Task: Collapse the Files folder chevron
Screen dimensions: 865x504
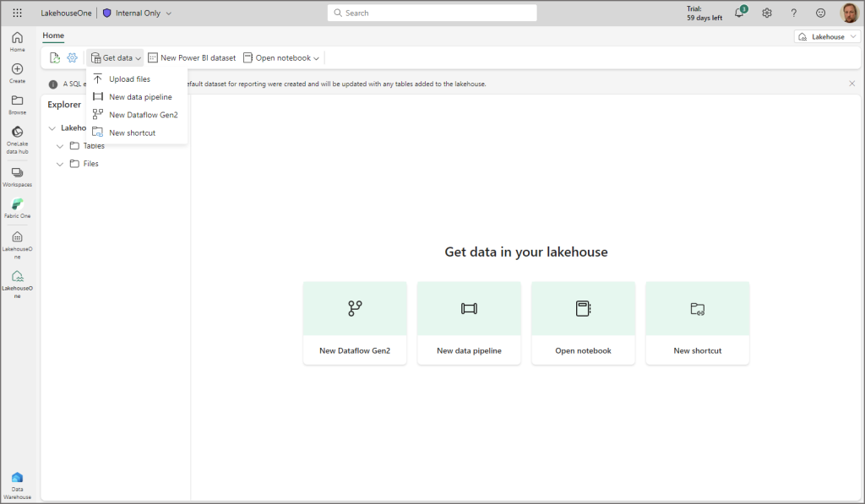Action: [x=60, y=165]
